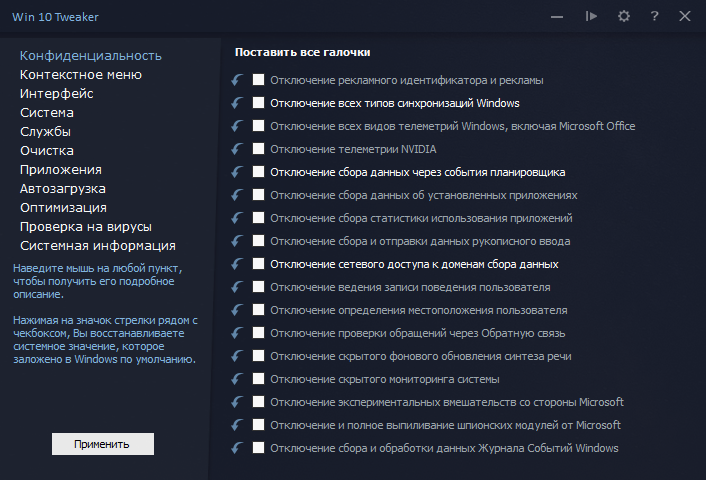Image resolution: width=706 pixels, height=480 pixels.
Task: Click Поставить все галочки link
Action: [x=302, y=52]
